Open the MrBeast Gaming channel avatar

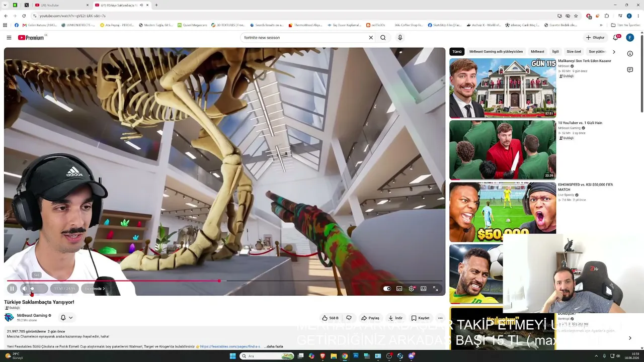point(9,317)
